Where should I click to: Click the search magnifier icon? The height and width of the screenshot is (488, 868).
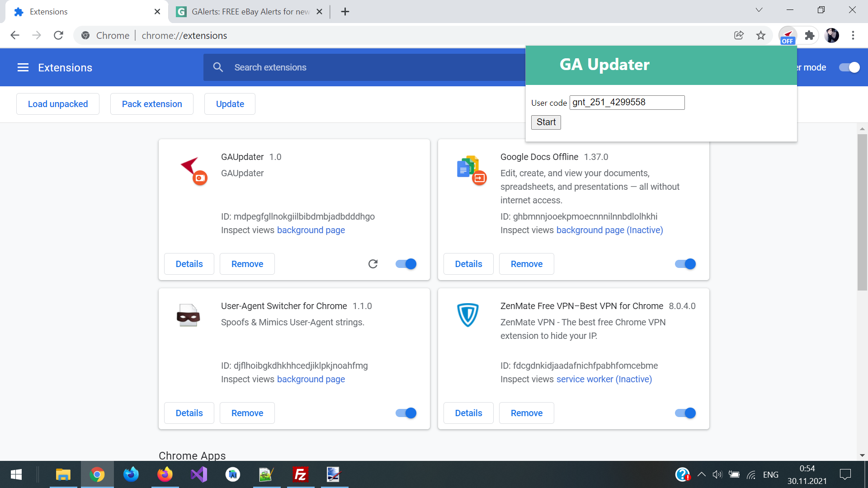218,67
